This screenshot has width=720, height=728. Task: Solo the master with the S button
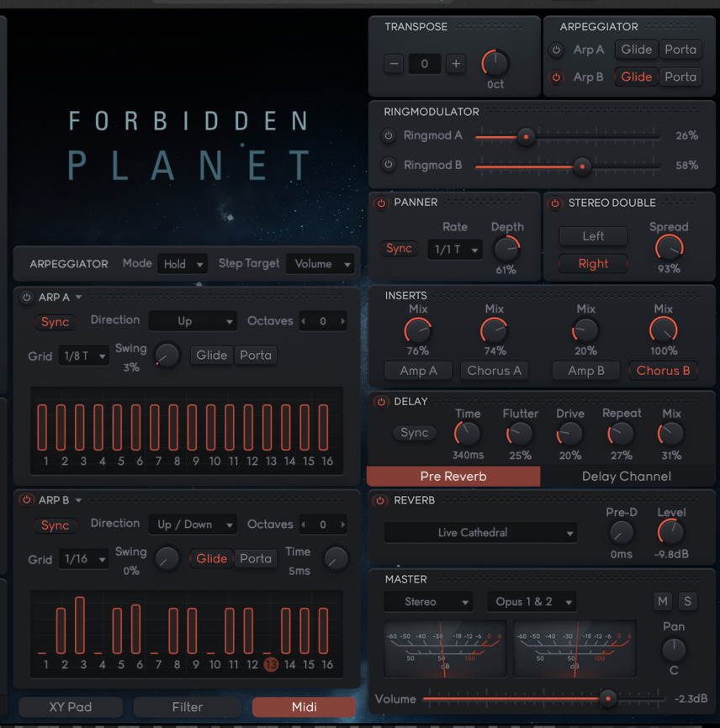[688, 601]
